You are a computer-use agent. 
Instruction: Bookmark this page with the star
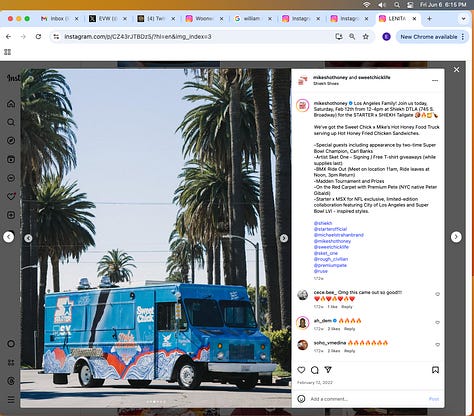click(366, 37)
